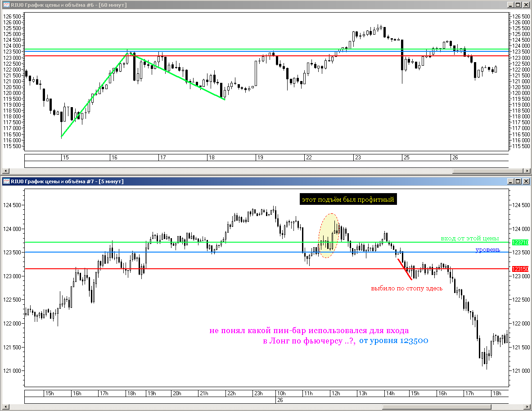Viewport: 532px width, 411px height.
Task: Click date label 26 below the 5-minute chart
Action: click(x=280, y=400)
